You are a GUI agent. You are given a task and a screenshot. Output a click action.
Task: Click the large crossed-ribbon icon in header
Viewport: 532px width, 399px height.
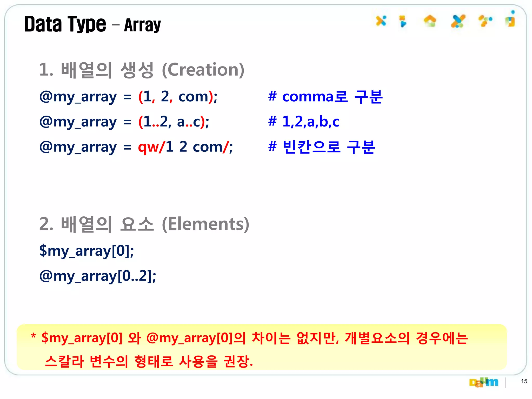458,21
